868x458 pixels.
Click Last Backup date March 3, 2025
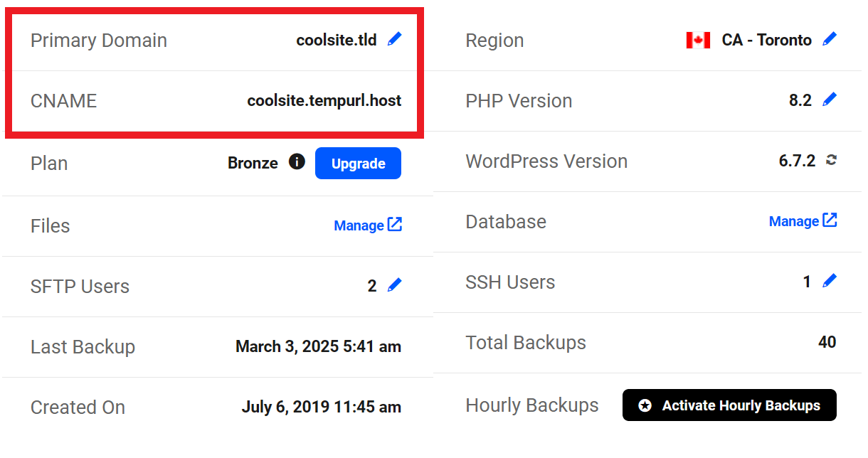pos(318,347)
